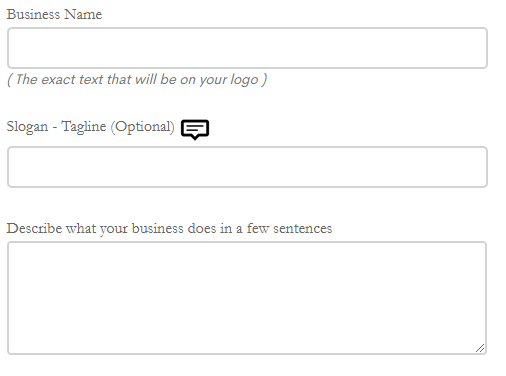This screenshot has width=506, height=376.
Task: Click the word "sentences" in description label
Action: [303, 229]
